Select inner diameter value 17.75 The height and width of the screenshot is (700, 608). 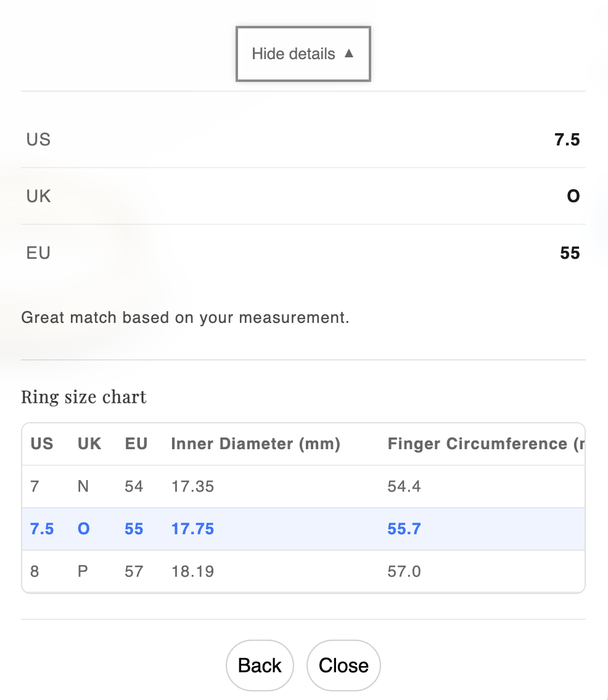click(x=192, y=529)
